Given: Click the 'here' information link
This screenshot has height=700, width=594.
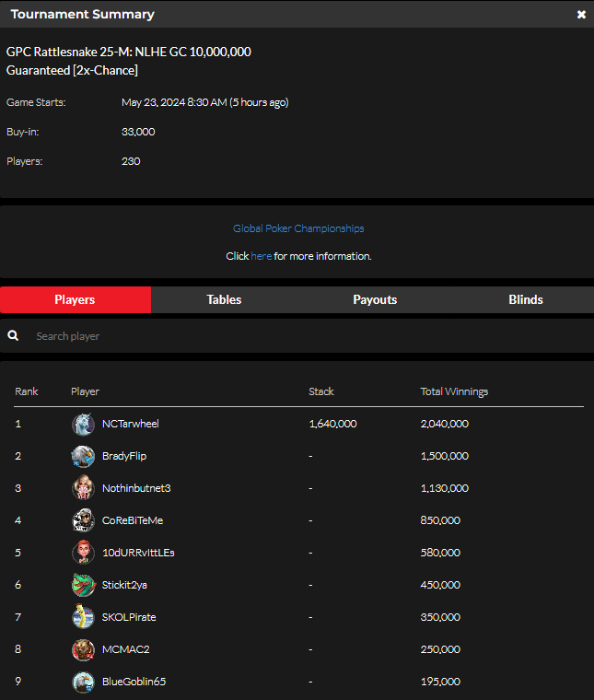Looking at the screenshot, I should tap(261, 256).
